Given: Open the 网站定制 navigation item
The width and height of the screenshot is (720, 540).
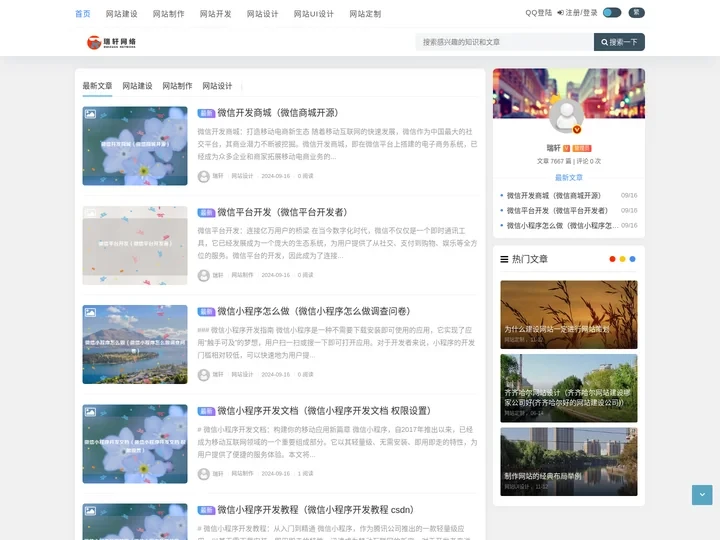Looking at the screenshot, I should [x=365, y=14].
